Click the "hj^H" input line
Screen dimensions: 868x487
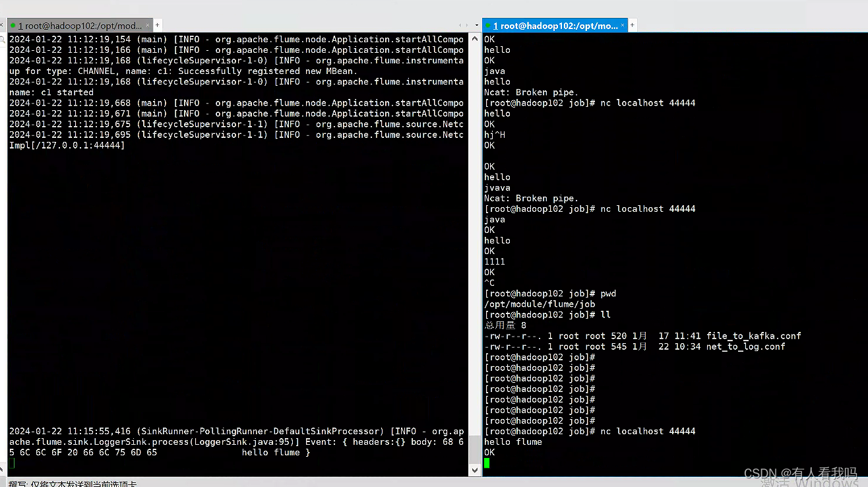495,135
